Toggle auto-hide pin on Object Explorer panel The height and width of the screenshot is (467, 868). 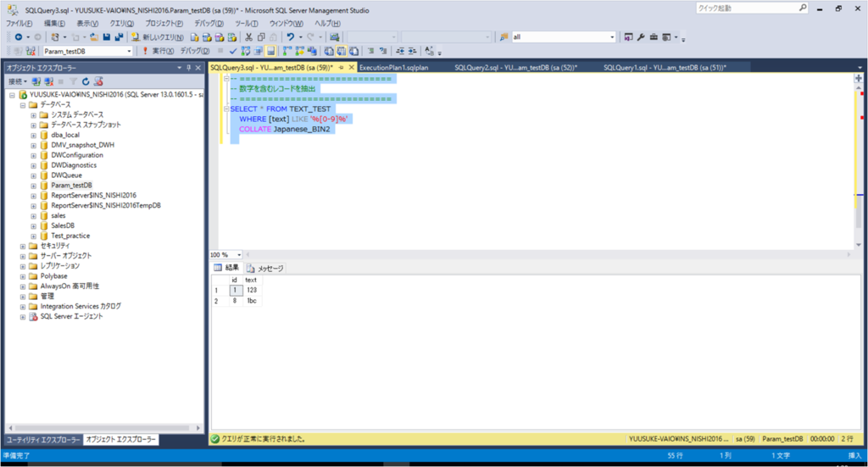point(189,68)
